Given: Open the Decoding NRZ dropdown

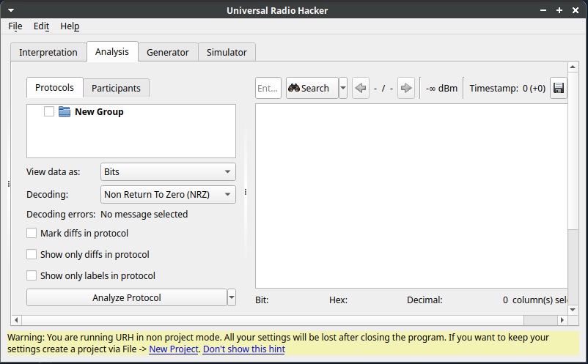Looking at the screenshot, I should coord(168,194).
